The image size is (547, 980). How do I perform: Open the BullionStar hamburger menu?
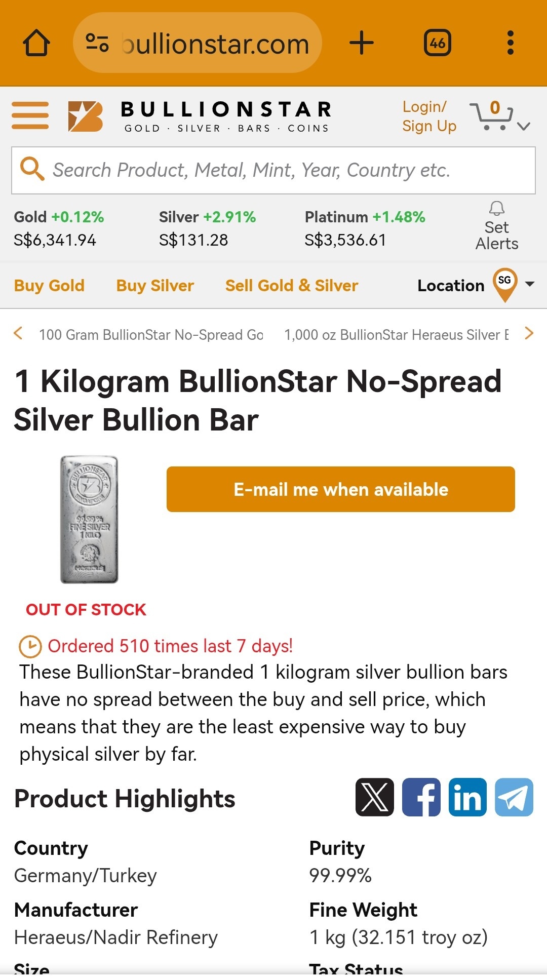(30, 115)
